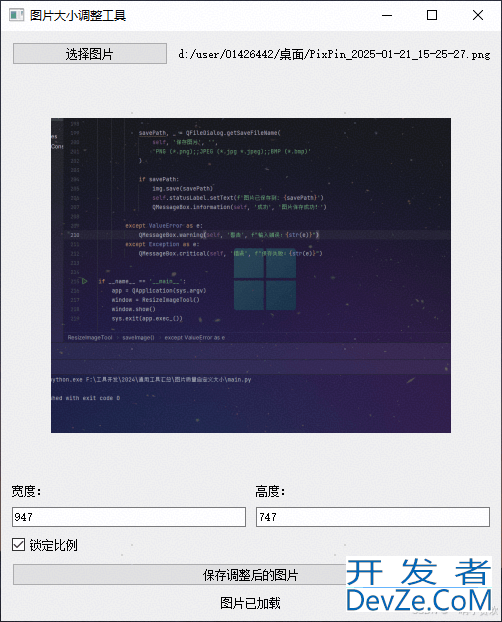Toggle the 锁定比例 checkbox
Viewport: 502px width, 622px height.
pos(18,545)
